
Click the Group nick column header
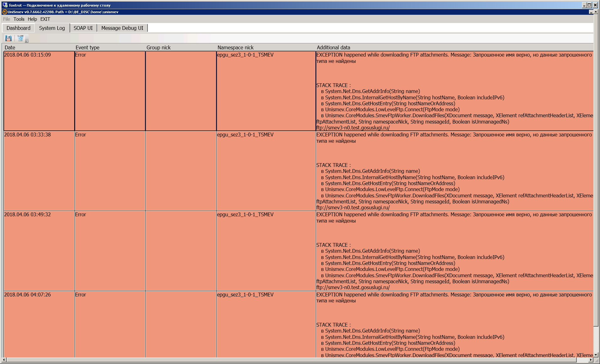tap(181, 47)
